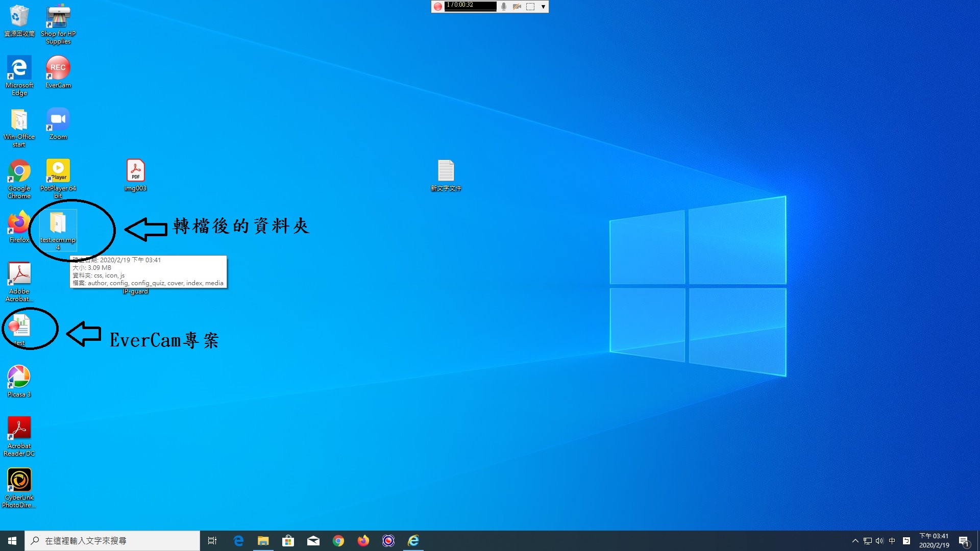Screen dimensions: 980x551
Task: Select the img003 PDF file
Action: [x=135, y=175]
